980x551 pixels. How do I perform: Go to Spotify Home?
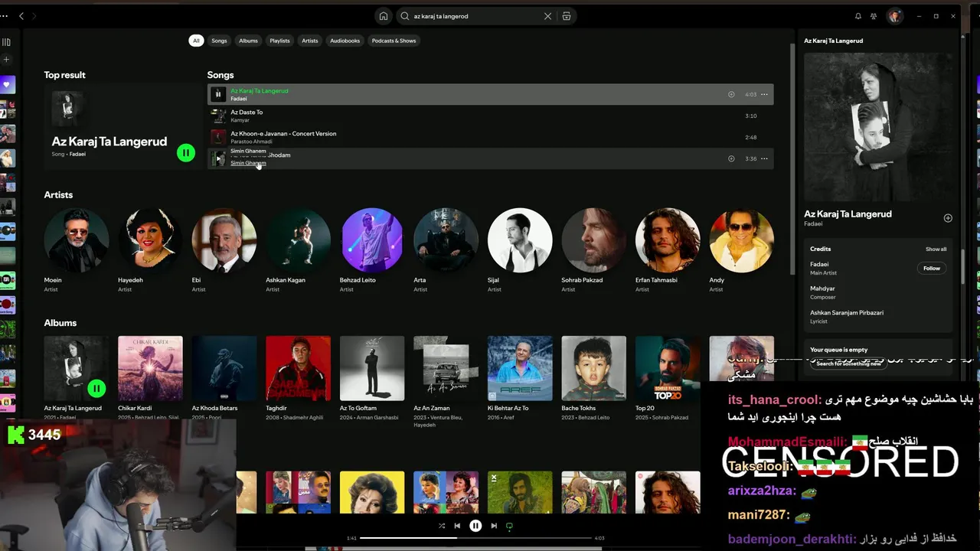(384, 16)
